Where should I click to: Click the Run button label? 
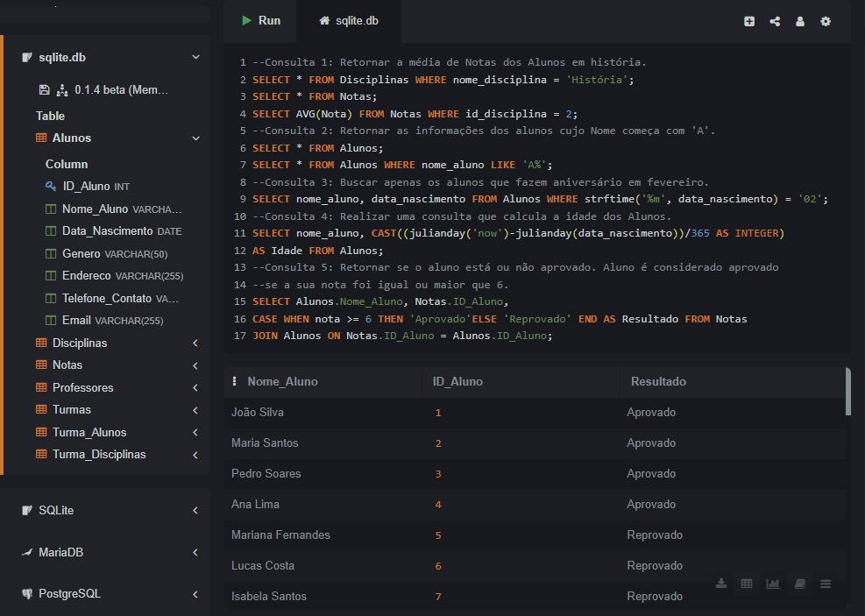pos(269,21)
